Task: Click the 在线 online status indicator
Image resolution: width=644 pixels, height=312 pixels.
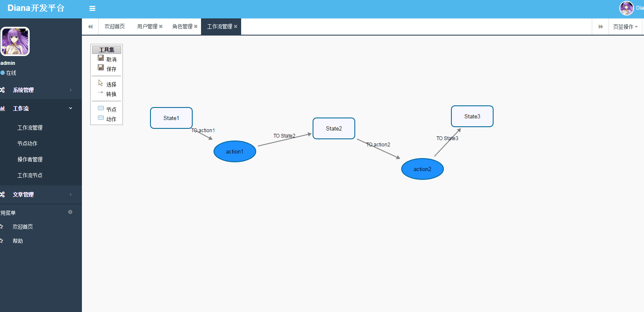Action: click(8, 73)
